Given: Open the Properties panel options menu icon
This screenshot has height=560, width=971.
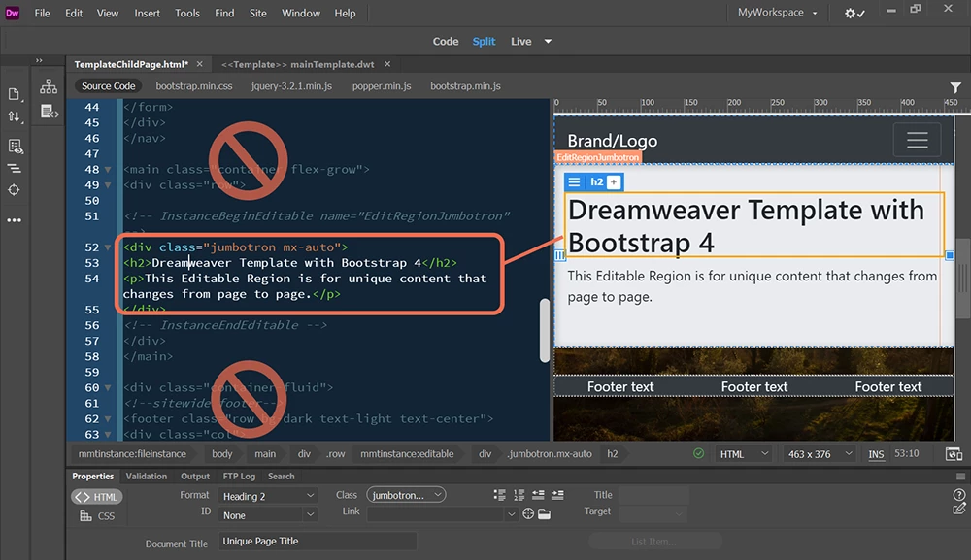Looking at the screenshot, I should point(960,477).
